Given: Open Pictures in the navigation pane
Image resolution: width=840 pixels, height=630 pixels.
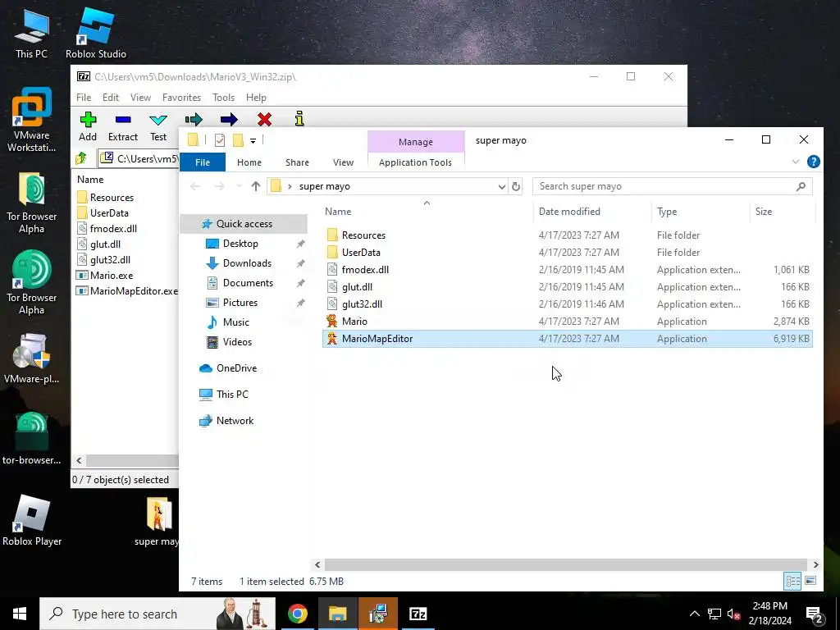Looking at the screenshot, I should [240, 303].
